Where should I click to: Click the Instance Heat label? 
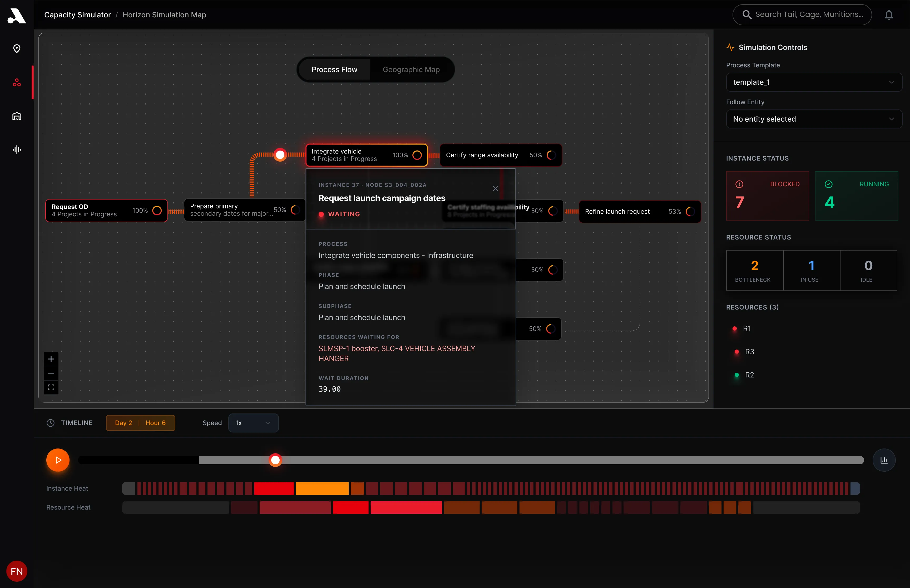pyautogui.click(x=67, y=488)
